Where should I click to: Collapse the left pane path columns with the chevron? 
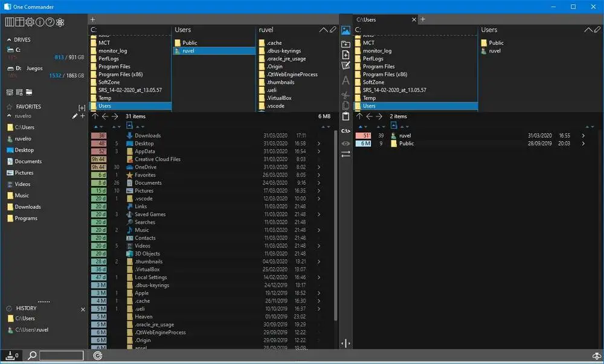(324, 30)
